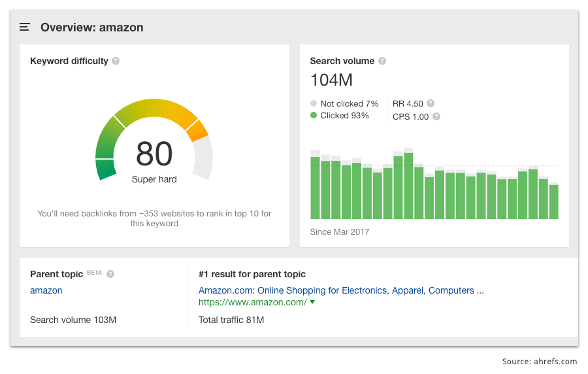Image resolution: width=588 pixels, height=374 pixels.
Task: Click the RR 4.50 help icon
Action: click(x=431, y=103)
